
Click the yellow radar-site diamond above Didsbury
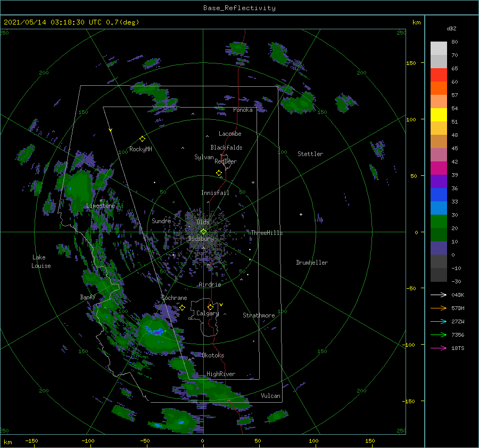click(203, 232)
